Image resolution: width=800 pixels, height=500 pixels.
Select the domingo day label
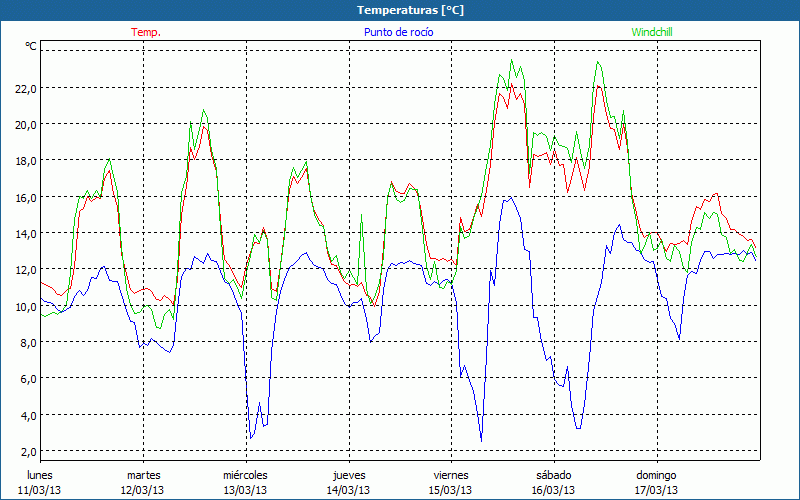(x=656, y=475)
